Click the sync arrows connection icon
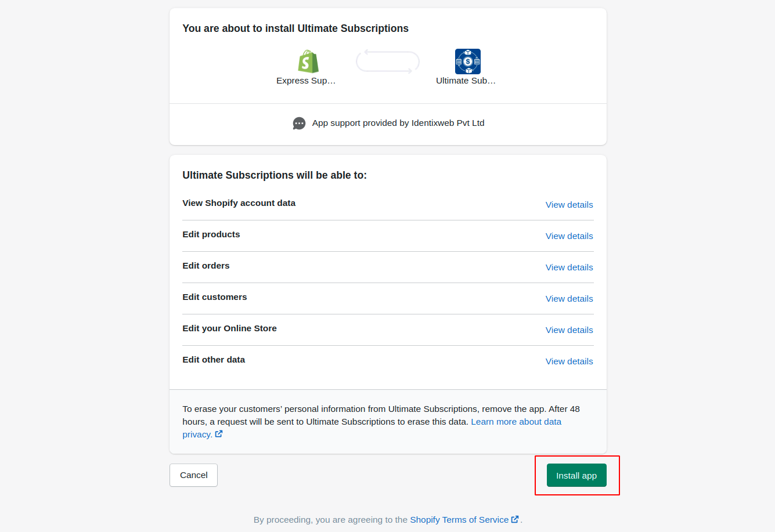The image size is (775, 532). tap(388, 61)
